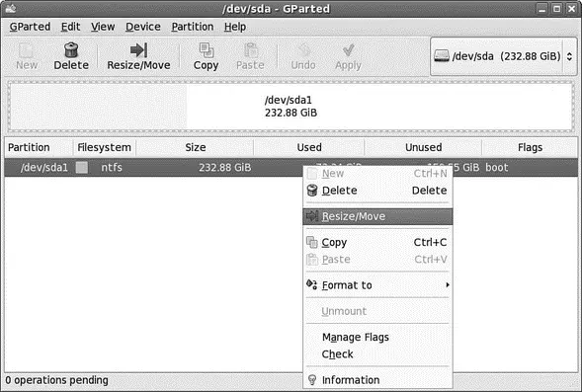Click the trash icon beside Delete in context menu

tap(312, 191)
